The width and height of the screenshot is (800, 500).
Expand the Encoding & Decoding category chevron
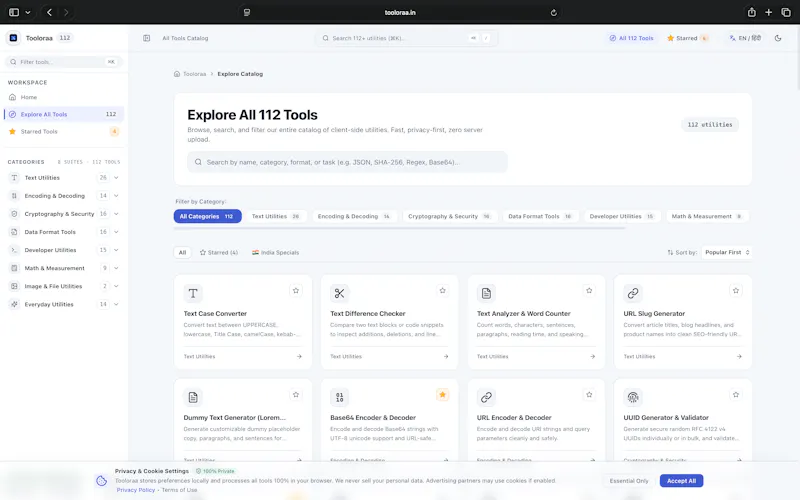point(116,196)
